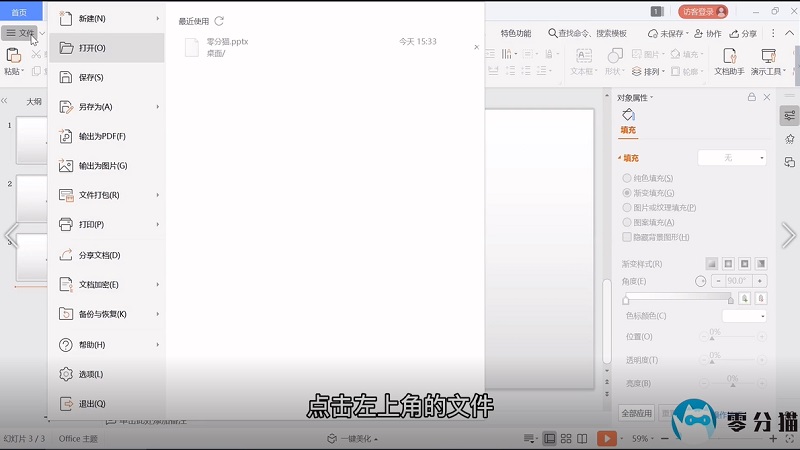Click the 输出为PDF export icon
The image size is (800, 450).
click(66, 136)
